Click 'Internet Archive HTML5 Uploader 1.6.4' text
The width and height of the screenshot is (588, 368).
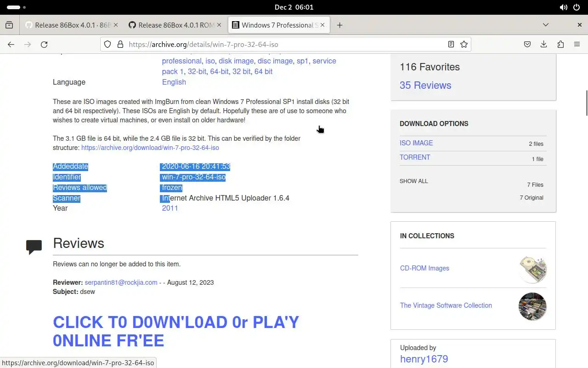point(226,198)
